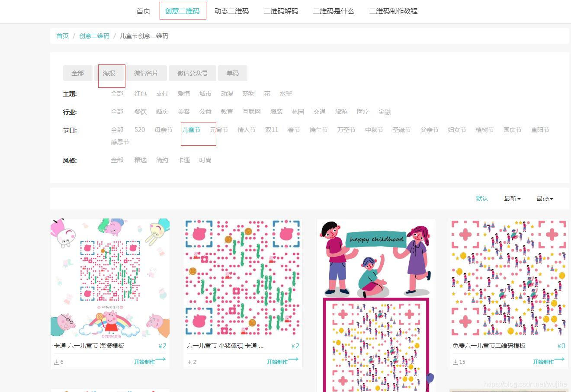Filter holiday by 圣诞节

point(402,130)
